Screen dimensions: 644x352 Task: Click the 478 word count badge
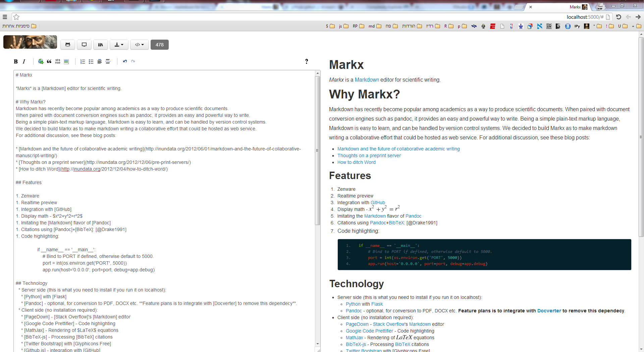pyautogui.click(x=160, y=45)
